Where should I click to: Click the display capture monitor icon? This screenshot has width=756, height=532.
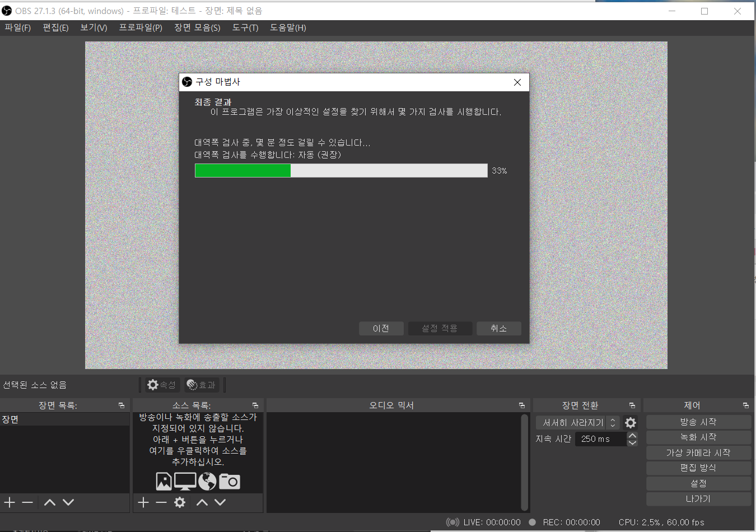[185, 482]
